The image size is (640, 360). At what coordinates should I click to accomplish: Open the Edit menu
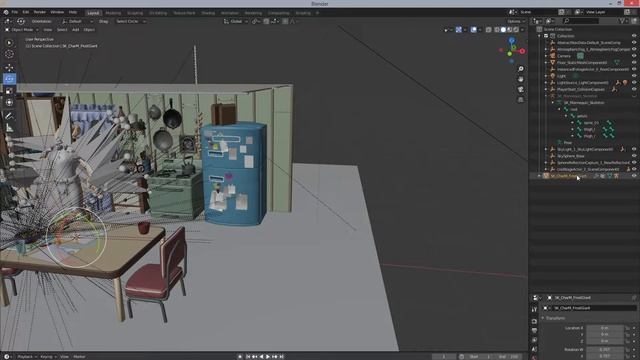click(x=26, y=12)
